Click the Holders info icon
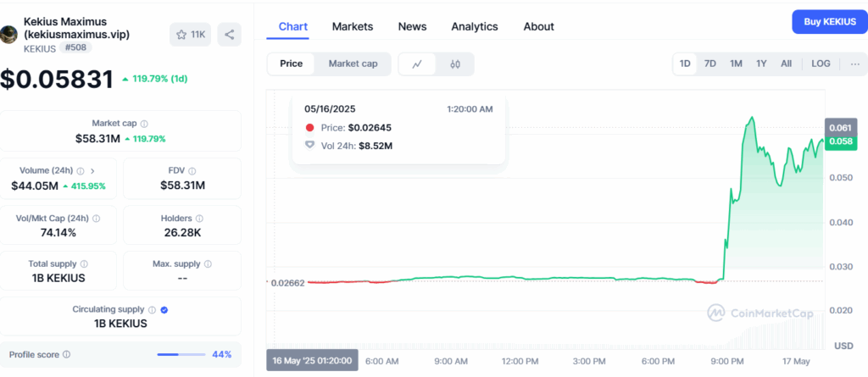868x377 pixels. [199, 219]
